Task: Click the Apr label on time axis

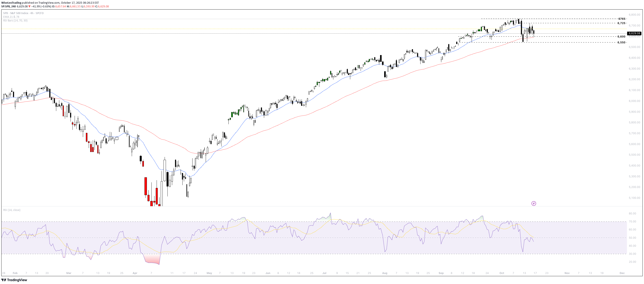Action: click(x=135, y=273)
